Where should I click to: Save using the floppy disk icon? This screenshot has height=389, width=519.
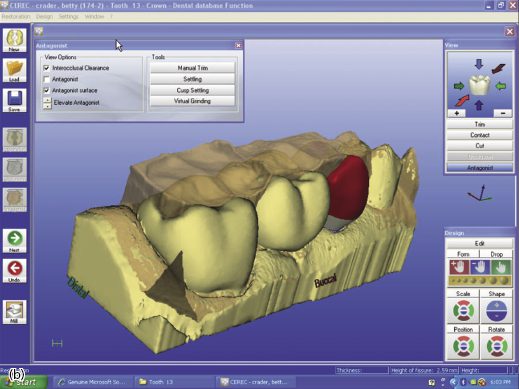coord(14,100)
